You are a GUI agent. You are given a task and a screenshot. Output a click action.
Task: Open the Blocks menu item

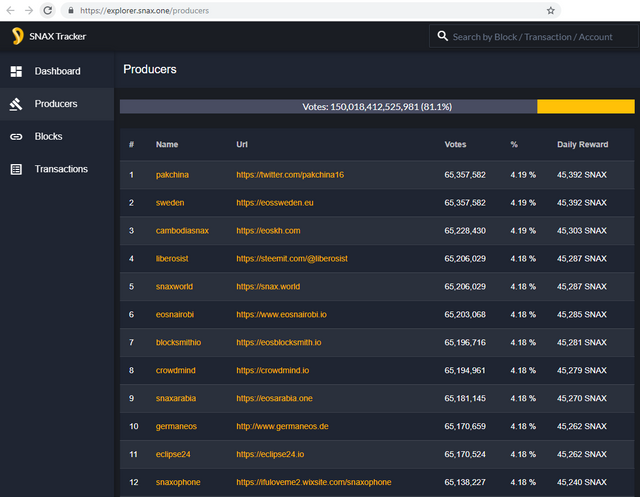(x=57, y=137)
